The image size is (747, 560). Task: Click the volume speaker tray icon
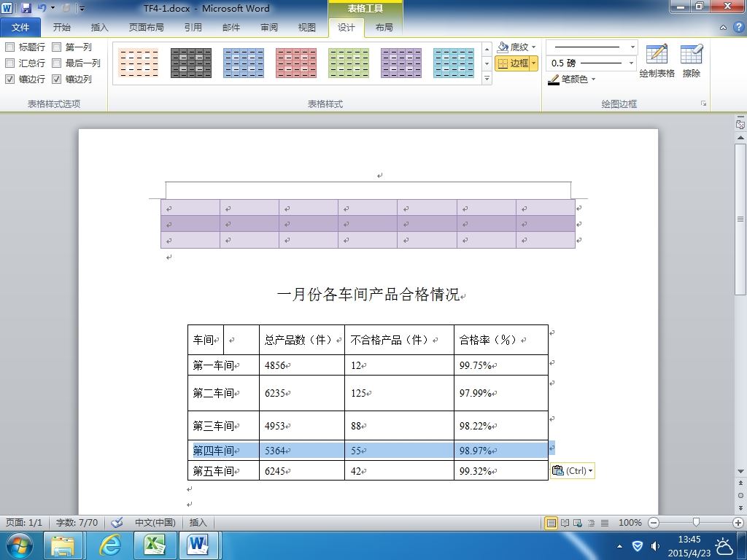click(656, 546)
